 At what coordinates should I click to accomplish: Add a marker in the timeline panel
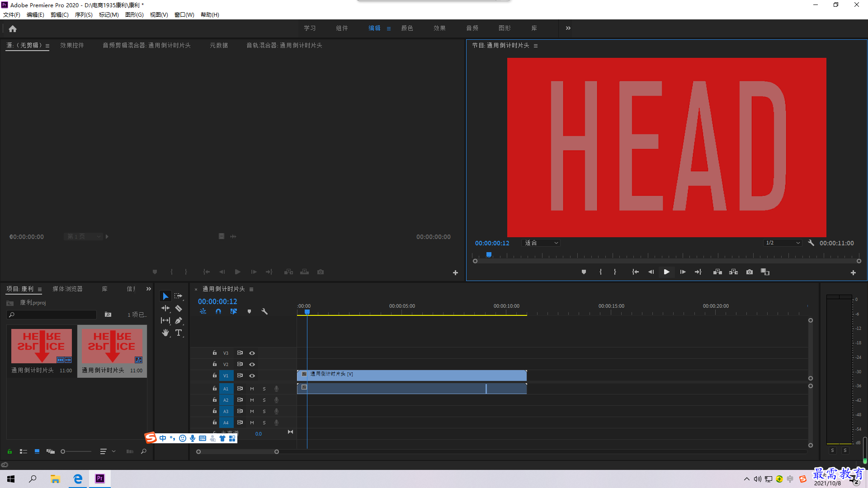tap(249, 311)
